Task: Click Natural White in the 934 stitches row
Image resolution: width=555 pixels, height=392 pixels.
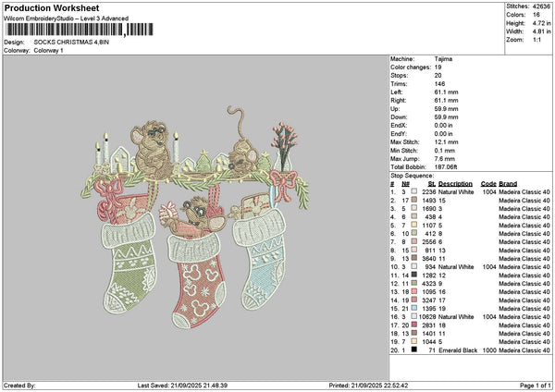Action: click(456, 267)
